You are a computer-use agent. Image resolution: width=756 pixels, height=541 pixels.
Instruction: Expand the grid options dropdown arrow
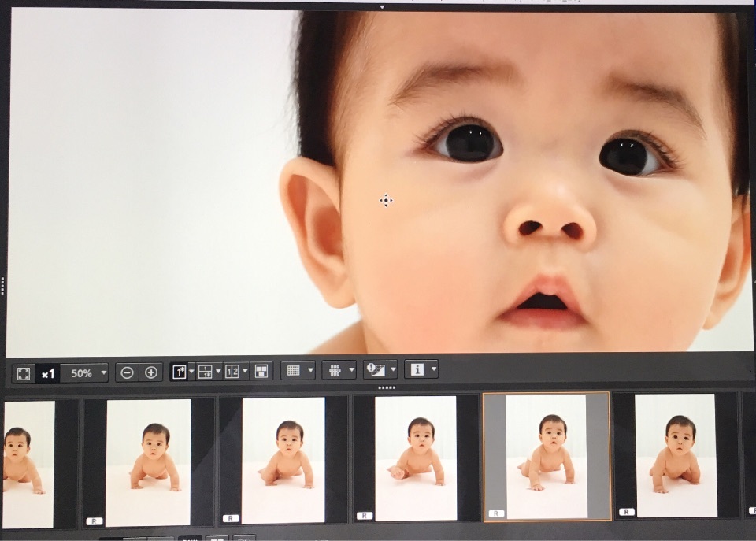310,370
